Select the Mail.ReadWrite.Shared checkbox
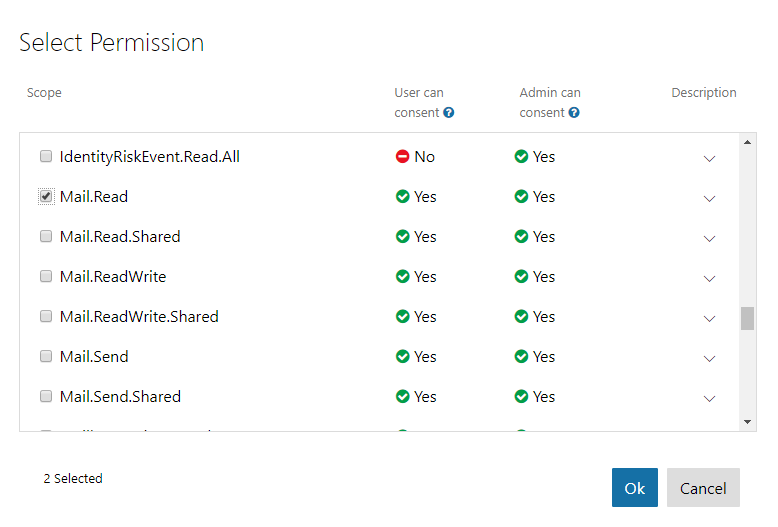 click(46, 317)
